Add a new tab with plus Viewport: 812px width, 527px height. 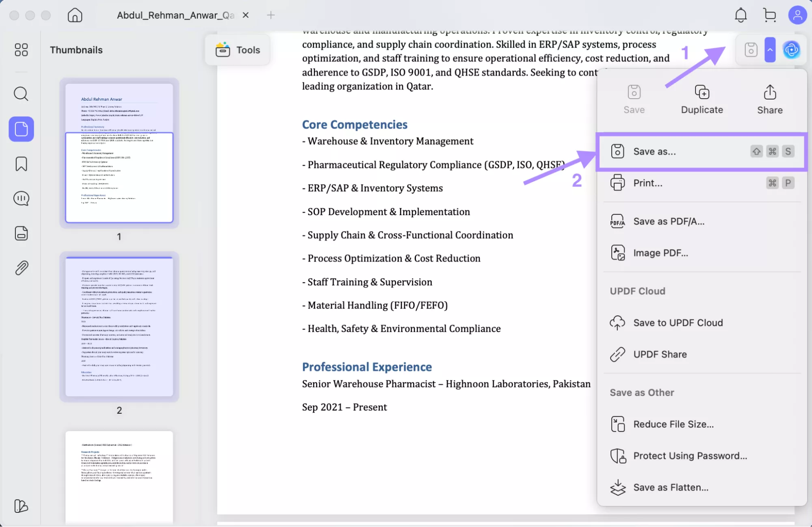(271, 15)
